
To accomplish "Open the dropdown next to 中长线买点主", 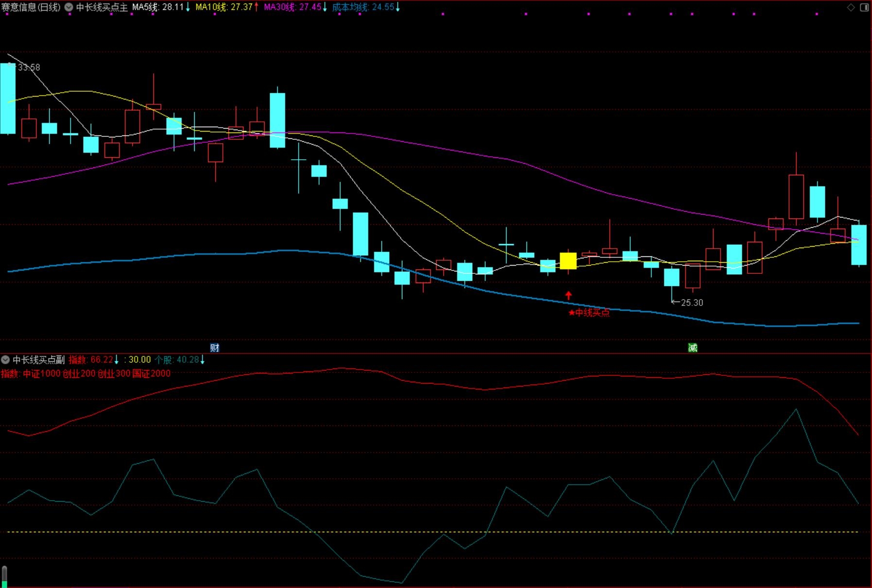I will 68,7.
